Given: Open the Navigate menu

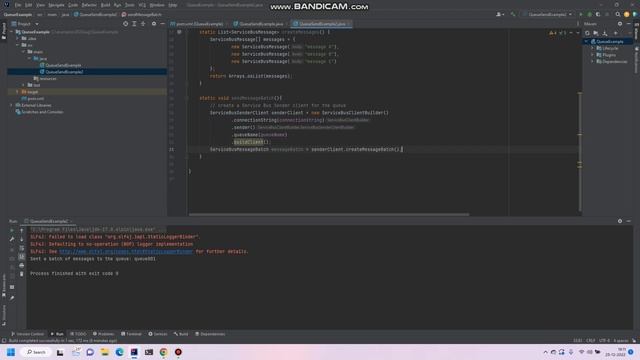Looking at the screenshot, I should click(56, 5).
